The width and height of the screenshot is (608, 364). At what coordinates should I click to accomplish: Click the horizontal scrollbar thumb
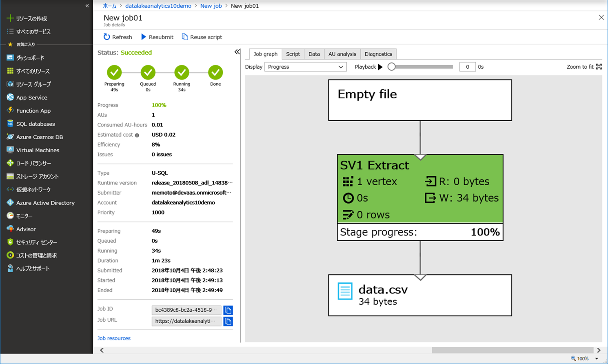coord(513,350)
